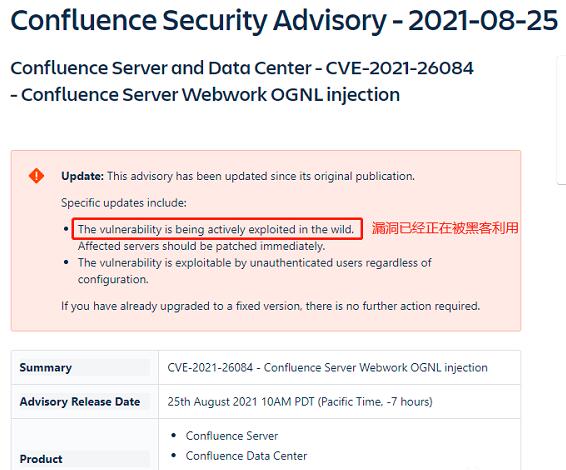Viewport: 566px width, 470px height.
Task: Click the 'Specific updates include' line
Action: pos(123,203)
